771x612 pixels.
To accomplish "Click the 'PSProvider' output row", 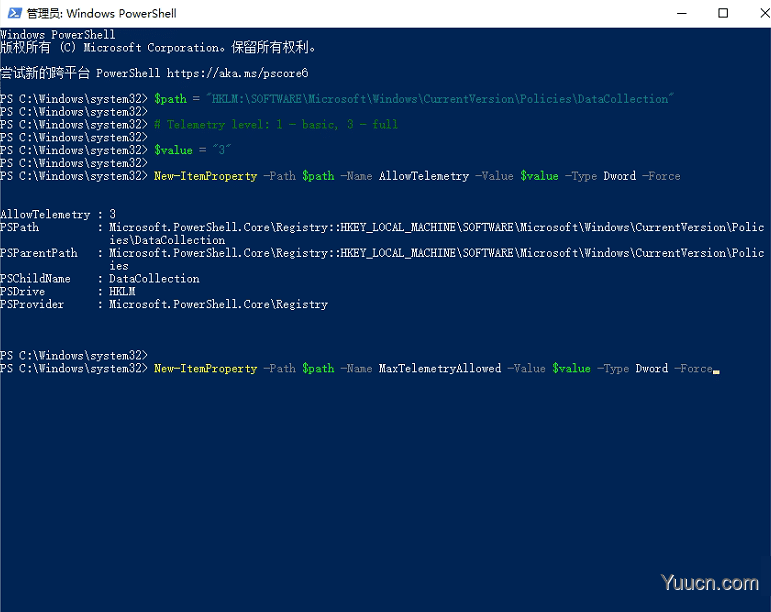I will coord(164,304).
